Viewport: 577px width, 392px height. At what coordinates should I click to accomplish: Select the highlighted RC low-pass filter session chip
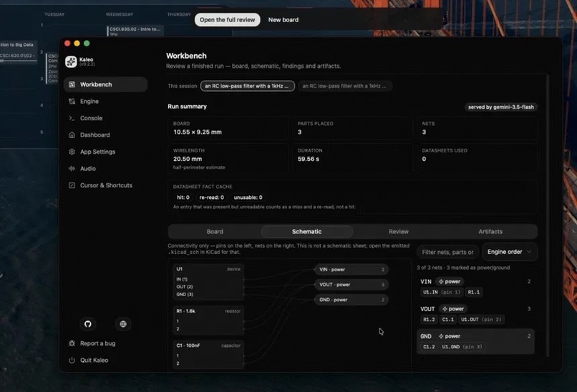tap(248, 86)
